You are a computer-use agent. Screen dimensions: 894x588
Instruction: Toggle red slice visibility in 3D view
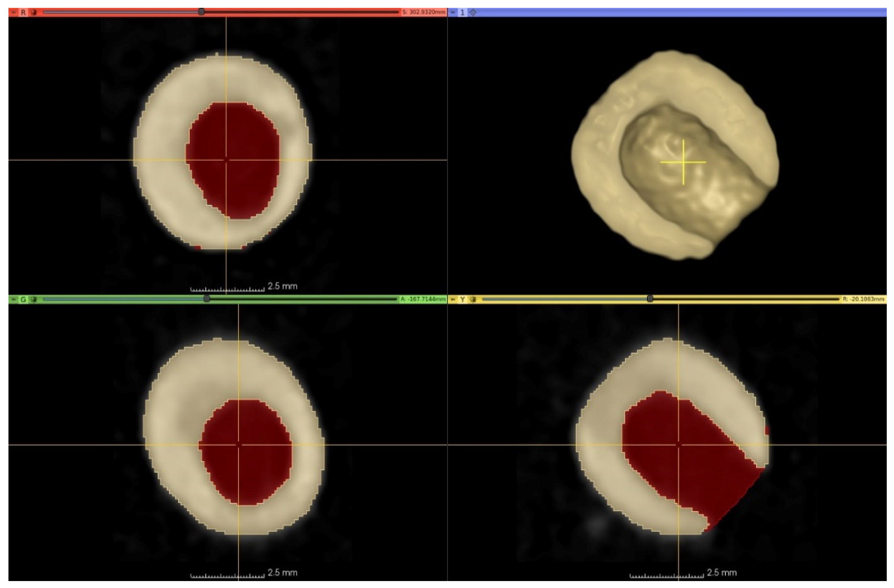coord(34,12)
